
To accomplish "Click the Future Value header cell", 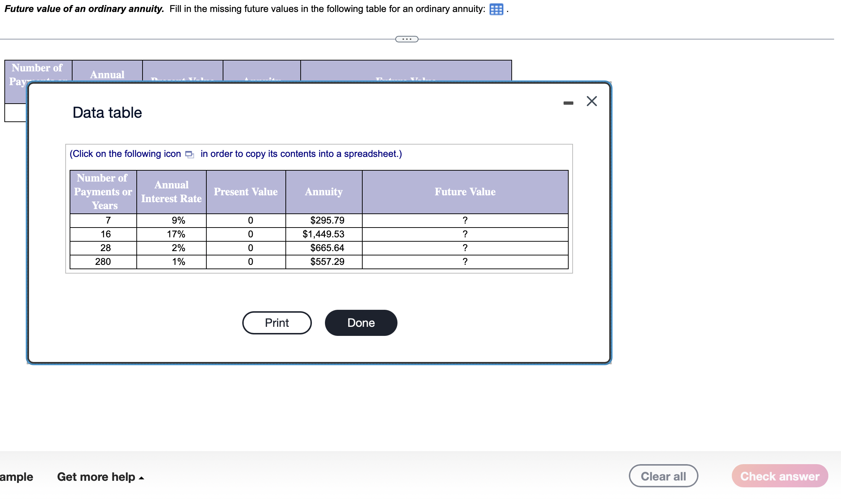I will [x=465, y=192].
